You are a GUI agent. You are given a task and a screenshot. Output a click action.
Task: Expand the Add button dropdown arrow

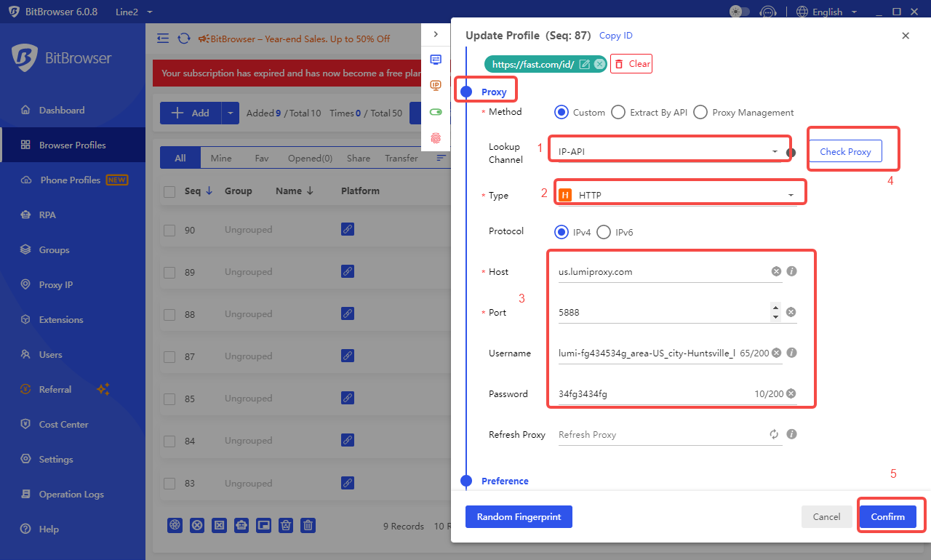coord(231,113)
